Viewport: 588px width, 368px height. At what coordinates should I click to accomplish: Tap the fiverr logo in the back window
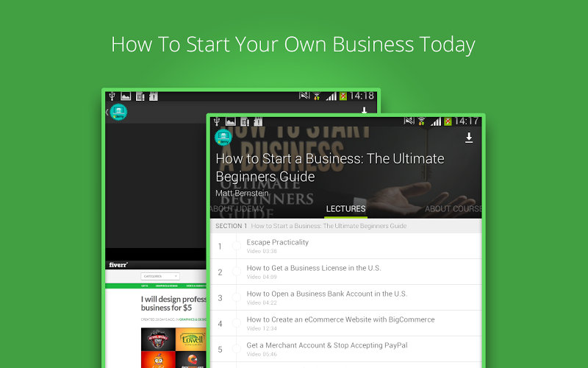coord(118,265)
